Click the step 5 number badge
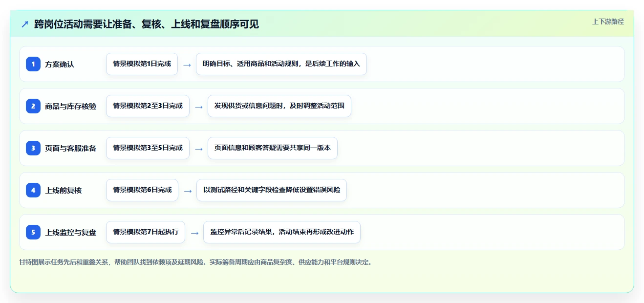The height and width of the screenshot is (303, 644). 33,232
